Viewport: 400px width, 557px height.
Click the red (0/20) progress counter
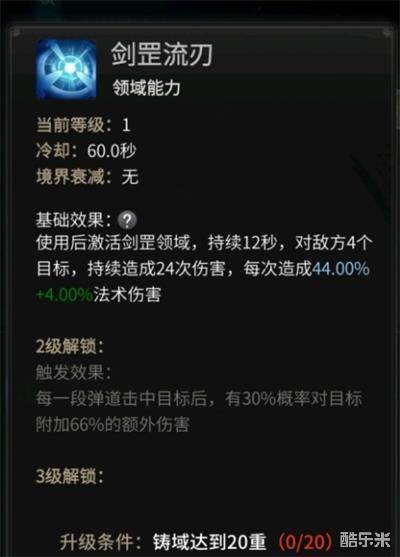click(x=305, y=542)
